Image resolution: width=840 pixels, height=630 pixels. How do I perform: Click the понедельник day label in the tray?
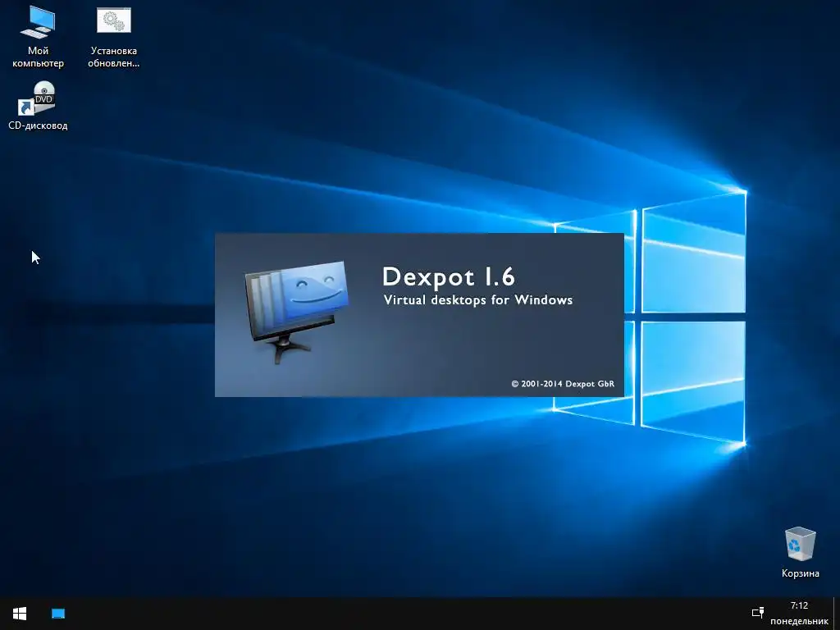(x=799, y=621)
